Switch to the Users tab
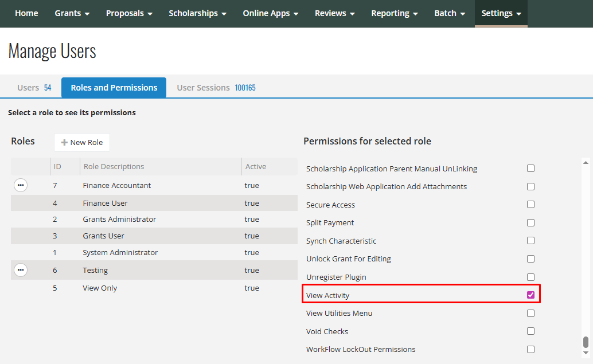 point(34,88)
